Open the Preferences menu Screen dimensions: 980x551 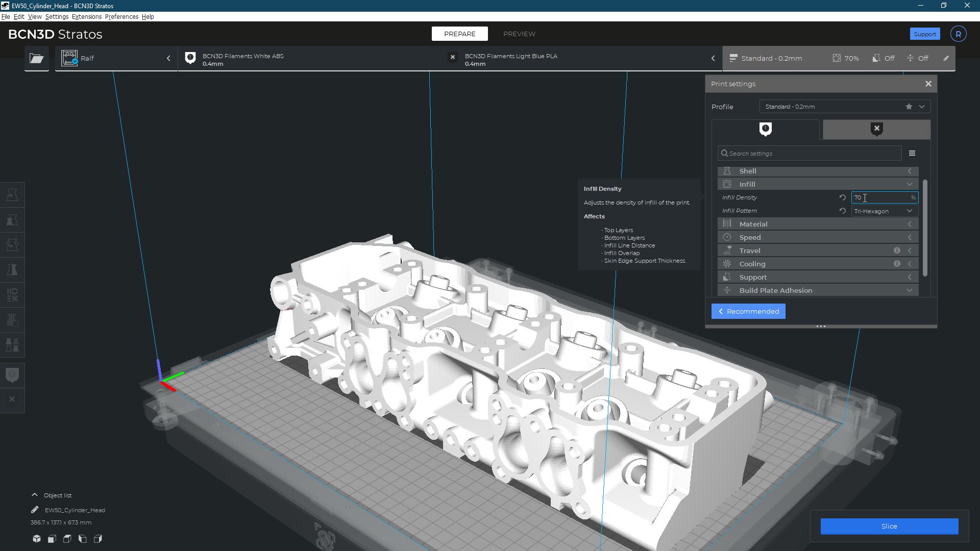click(121, 16)
